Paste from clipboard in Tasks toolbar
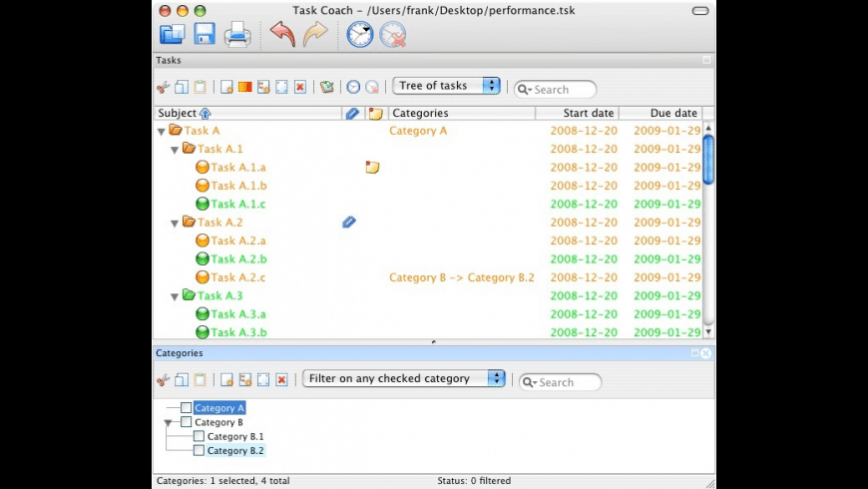Viewport: 868px width, 489px height. point(200,87)
